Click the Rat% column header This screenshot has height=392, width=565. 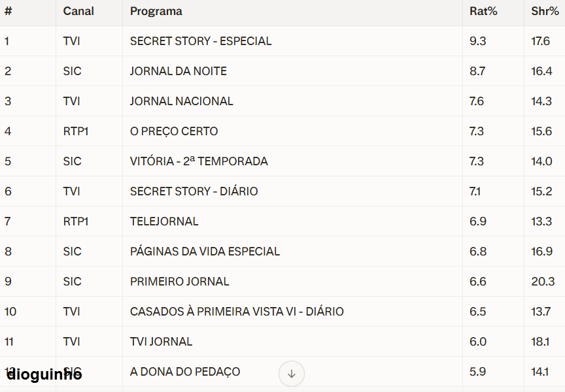click(483, 11)
